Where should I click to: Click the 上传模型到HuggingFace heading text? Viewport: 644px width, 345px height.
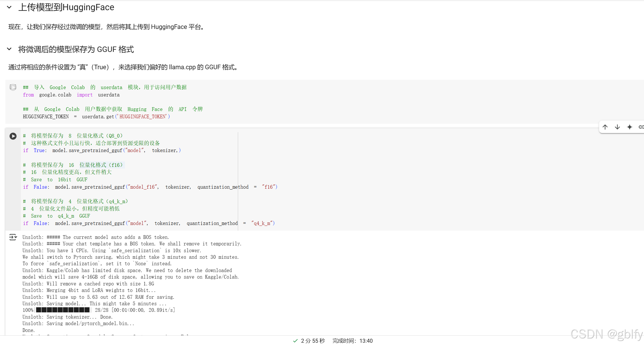(x=66, y=7)
